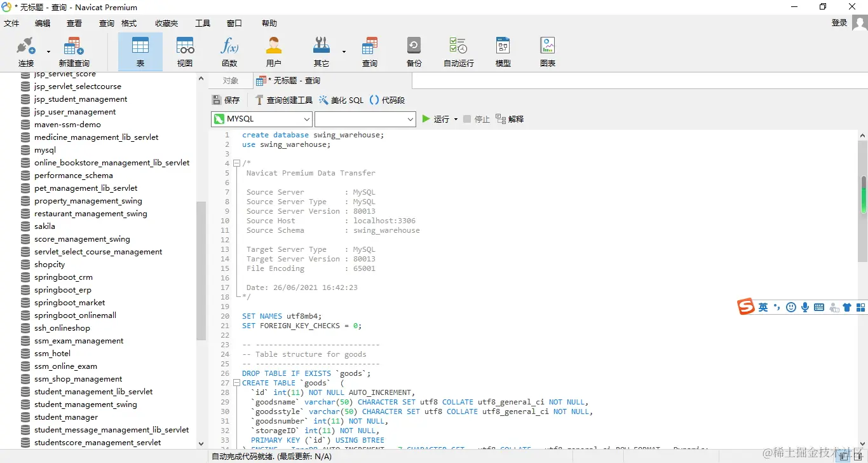The image size is (868, 463).
Task: Open 查询创建工具 query builder
Action: (x=283, y=100)
